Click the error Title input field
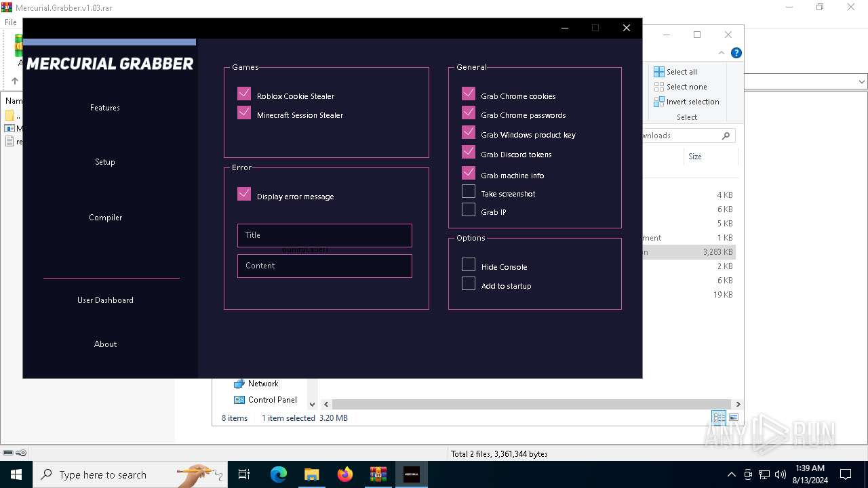868x488 pixels. (x=325, y=235)
